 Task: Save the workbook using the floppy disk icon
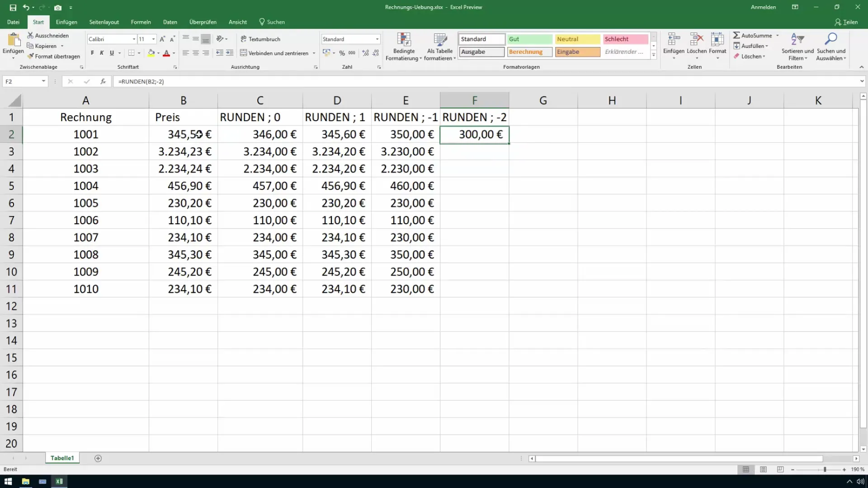pos(13,8)
